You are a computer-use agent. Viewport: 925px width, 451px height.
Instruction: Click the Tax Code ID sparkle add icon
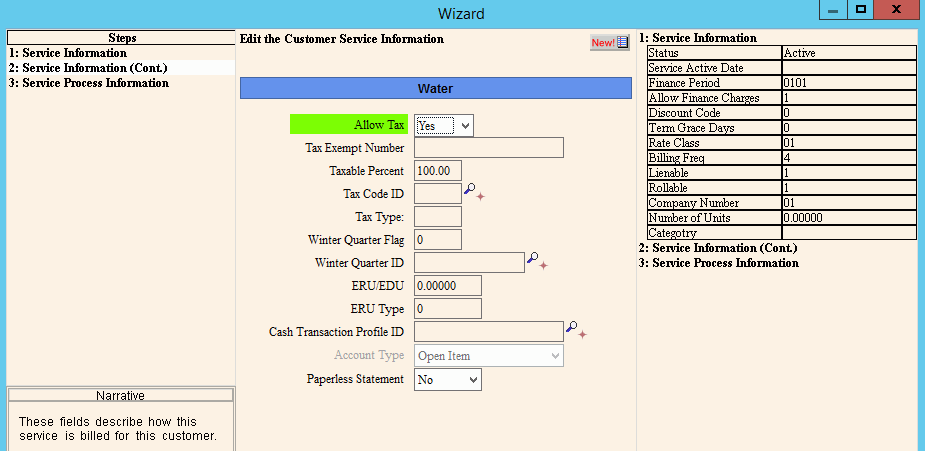480,196
